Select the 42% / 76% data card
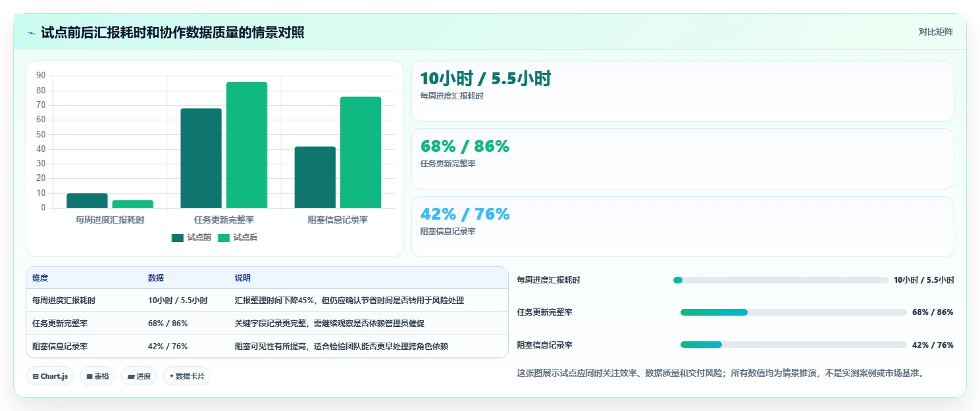This screenshot has width=980, height=411. 683,226
